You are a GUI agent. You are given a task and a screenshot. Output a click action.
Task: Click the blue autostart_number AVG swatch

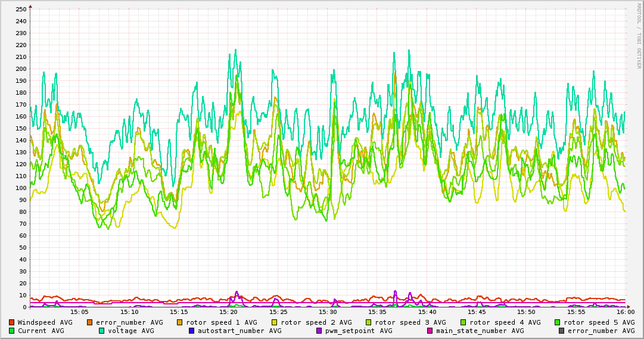pos(191,331)
